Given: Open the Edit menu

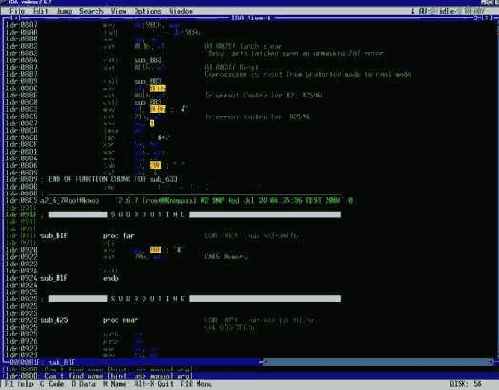Looking at the screenshot, I should tap(41, 11).
